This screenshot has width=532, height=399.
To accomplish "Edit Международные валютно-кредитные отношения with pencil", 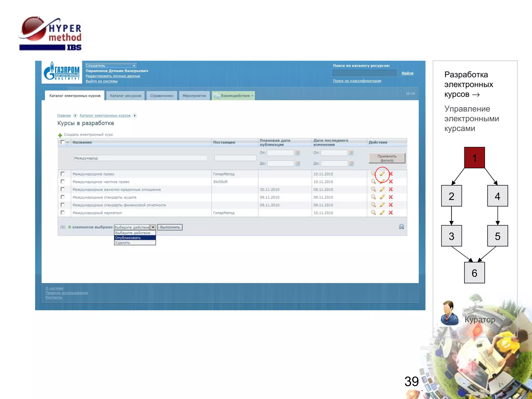I will pyautogui.click(x=382, y=189).
